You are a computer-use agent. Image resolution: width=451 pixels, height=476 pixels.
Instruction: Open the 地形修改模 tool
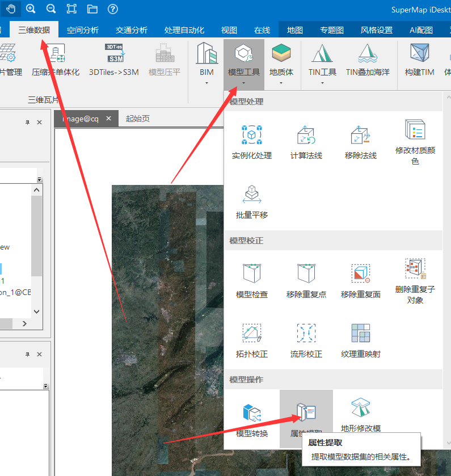tap(361, 415)
